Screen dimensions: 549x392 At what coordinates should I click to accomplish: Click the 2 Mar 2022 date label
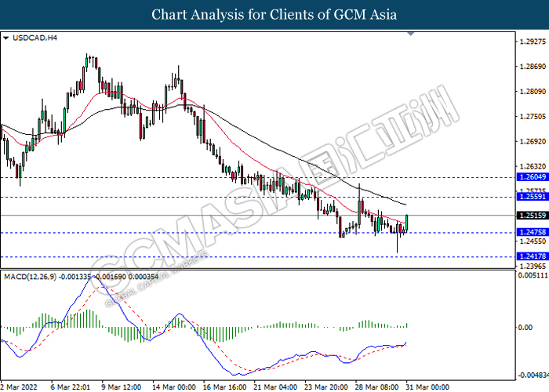point(19,387)
